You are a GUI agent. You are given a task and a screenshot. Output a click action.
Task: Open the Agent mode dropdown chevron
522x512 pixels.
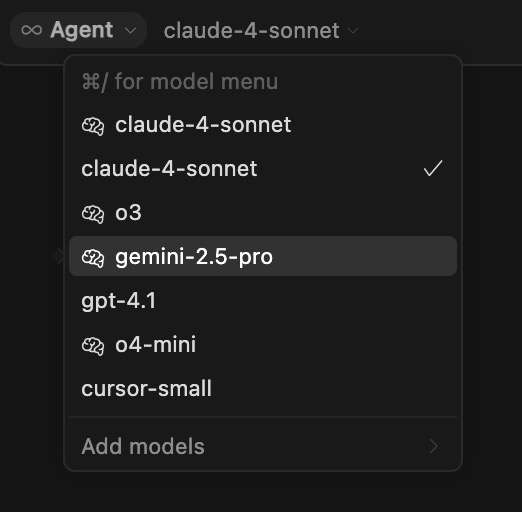(130, 31)
